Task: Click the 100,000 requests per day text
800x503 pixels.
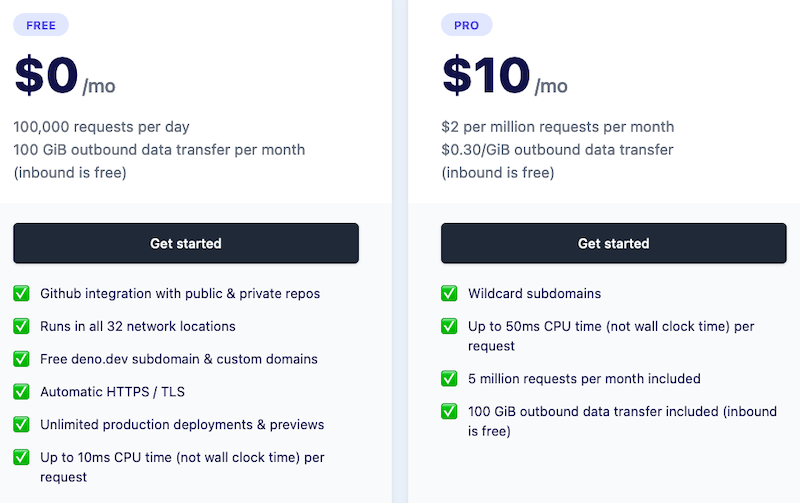Action: tap(102, 127)
